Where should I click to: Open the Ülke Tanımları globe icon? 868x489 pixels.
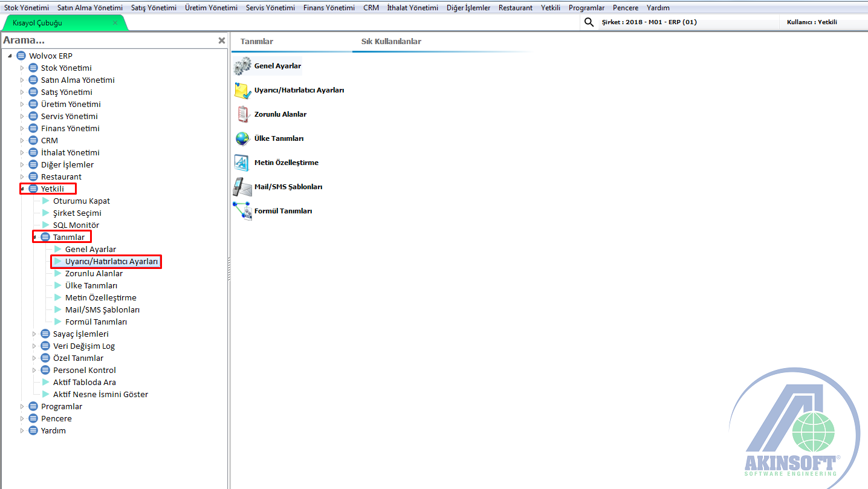242,138
